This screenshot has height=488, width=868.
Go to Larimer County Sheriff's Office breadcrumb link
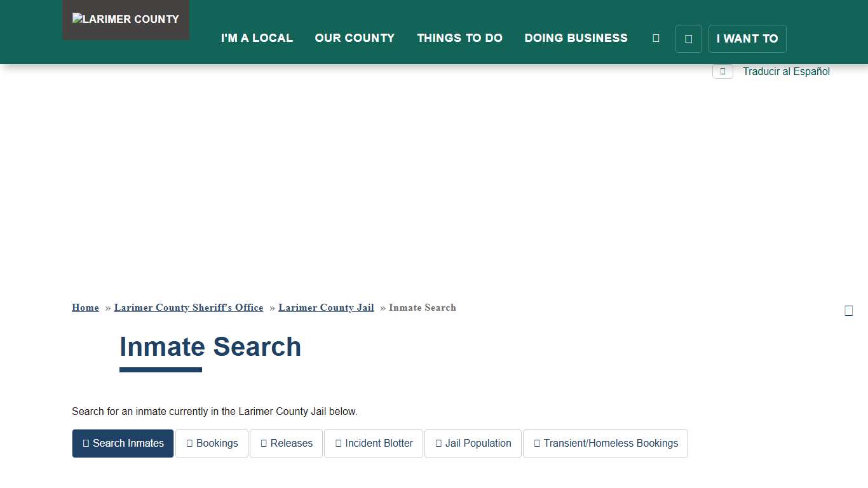click(x=189, y=308)
